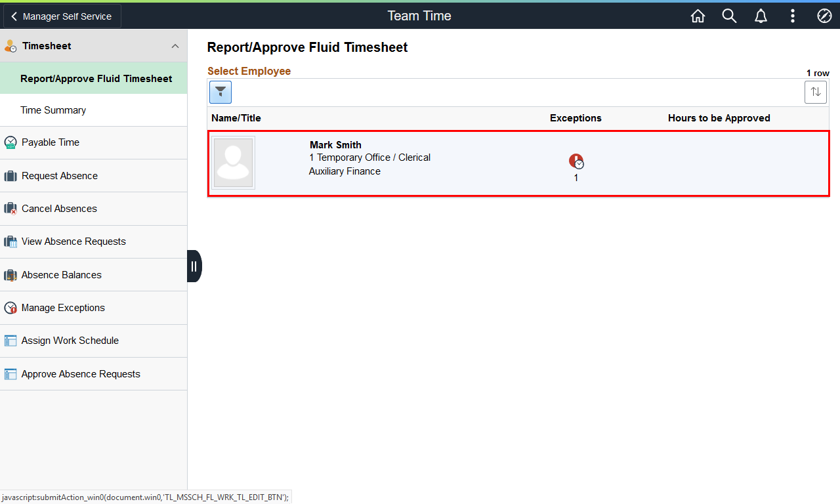Open Manage Exceptions page
This screenshot has height=504, width=840.
point(63,308)
